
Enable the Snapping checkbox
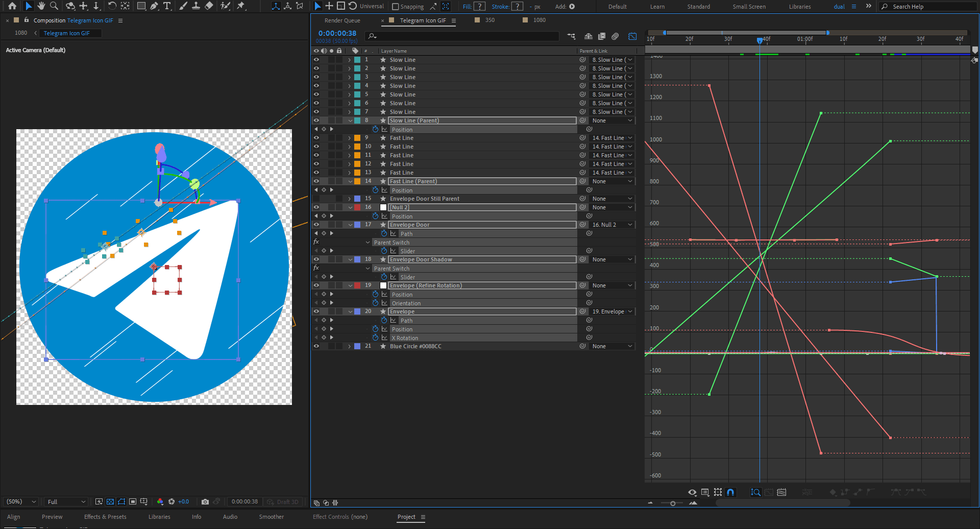pyautogui.click(x=396, y=7)
